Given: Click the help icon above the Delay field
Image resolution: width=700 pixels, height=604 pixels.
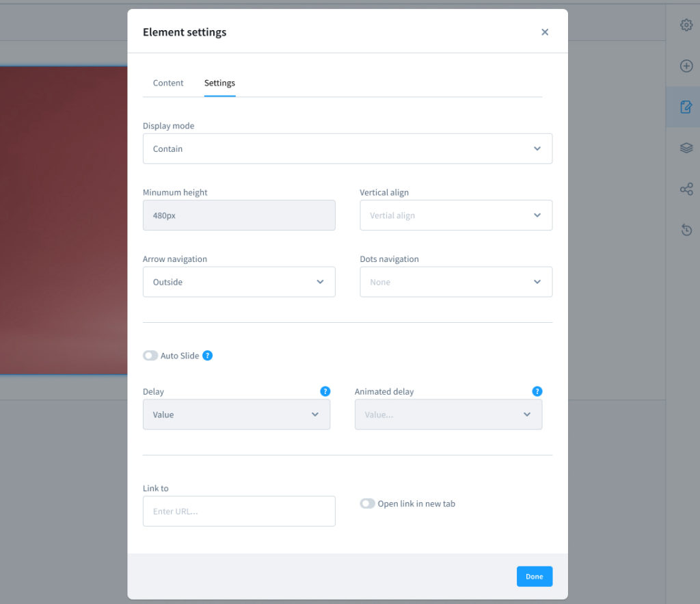Looking at the screenshot, I should coord(325,391).
